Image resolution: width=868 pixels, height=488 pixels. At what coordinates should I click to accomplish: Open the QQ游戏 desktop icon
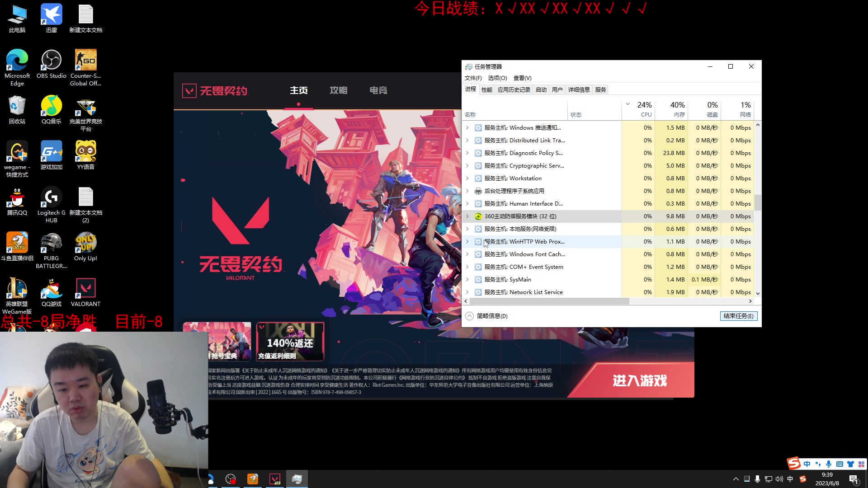(x=52, y=292)
